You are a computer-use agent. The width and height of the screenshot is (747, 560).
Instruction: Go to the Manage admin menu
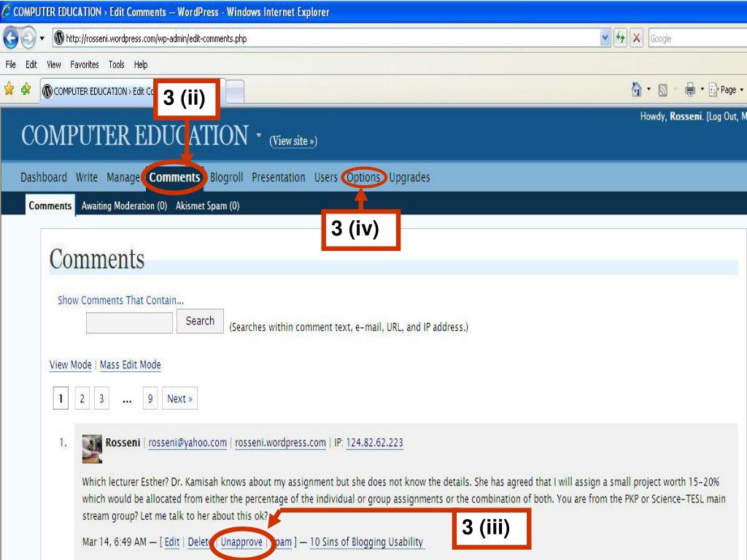pos(123,177)
